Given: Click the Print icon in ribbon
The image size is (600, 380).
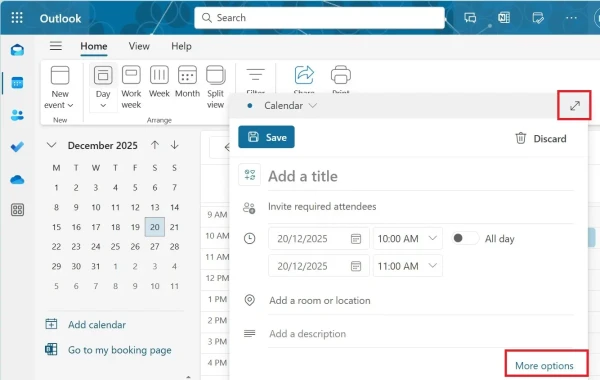Looking at the screenshot, I should (341, 75).
